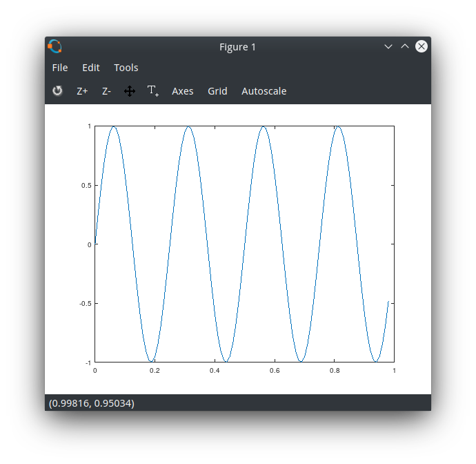Open the Edit menu
The image size is (476, 464).
[x=91, y=68]
